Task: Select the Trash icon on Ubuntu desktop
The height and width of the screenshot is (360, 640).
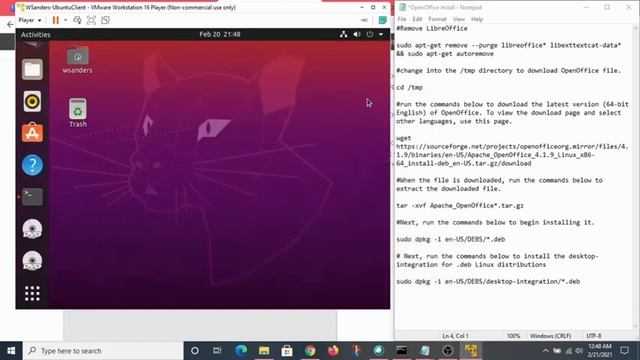Action: pyautogui.click(x=78, y=113)
